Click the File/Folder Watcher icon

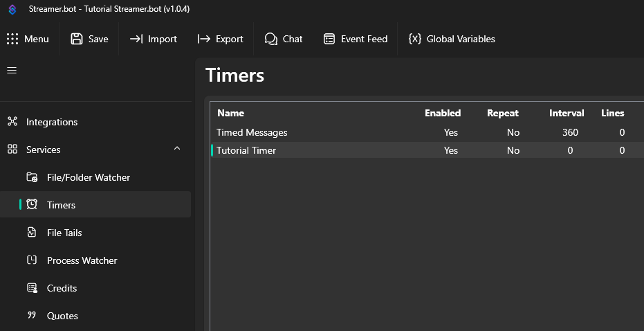32,177
